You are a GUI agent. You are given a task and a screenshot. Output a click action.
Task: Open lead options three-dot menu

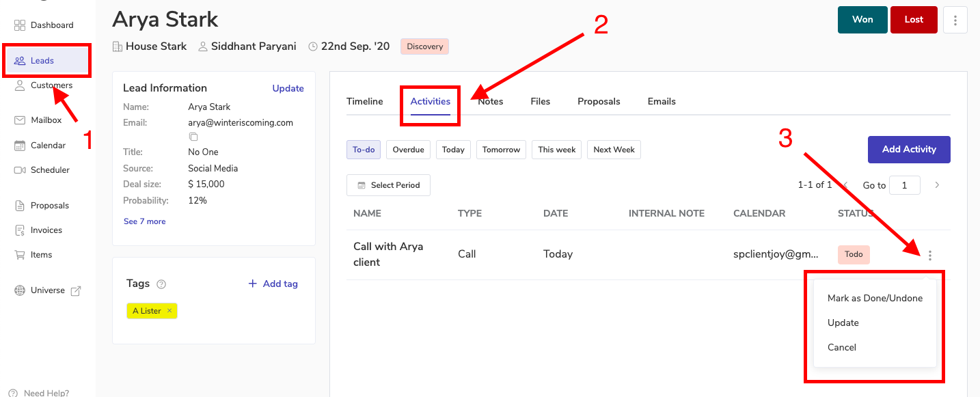tap(955, 20)
